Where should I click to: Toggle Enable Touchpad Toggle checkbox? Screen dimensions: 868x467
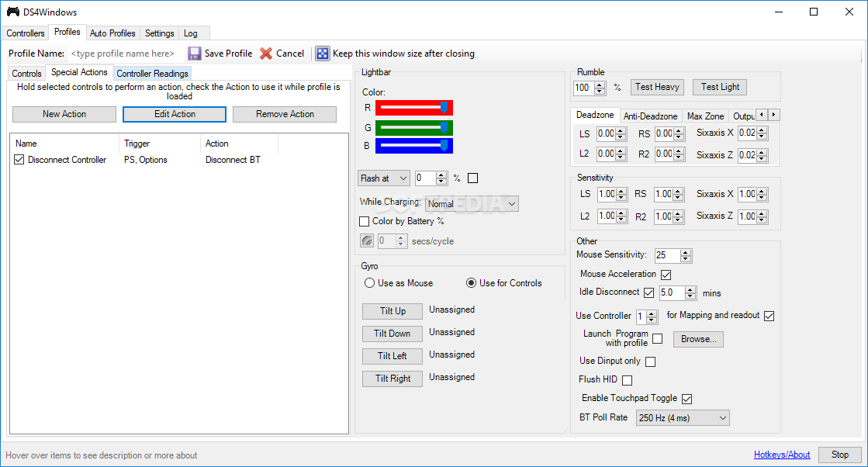coord(687,399)
